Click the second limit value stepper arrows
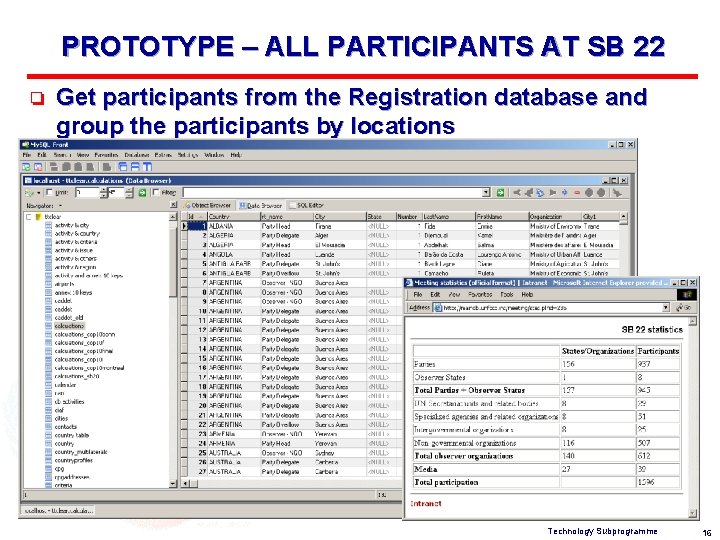Viewport: 720px width, 540px height. [129, 192]
